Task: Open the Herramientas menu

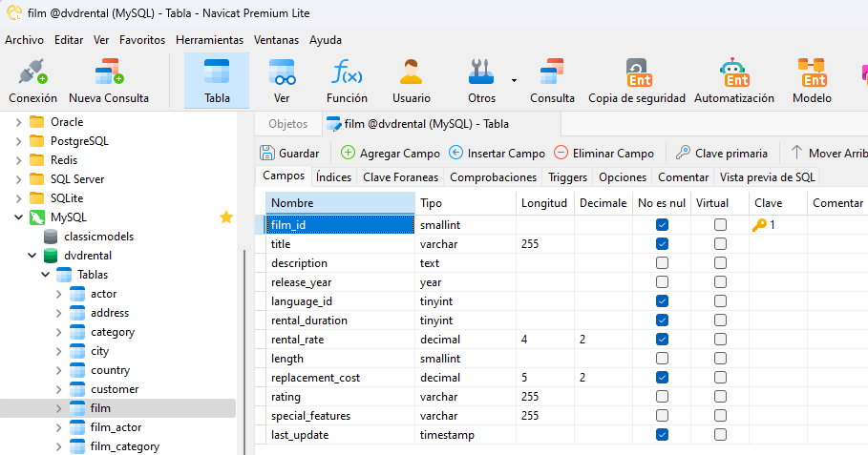Action: point(209,40)
